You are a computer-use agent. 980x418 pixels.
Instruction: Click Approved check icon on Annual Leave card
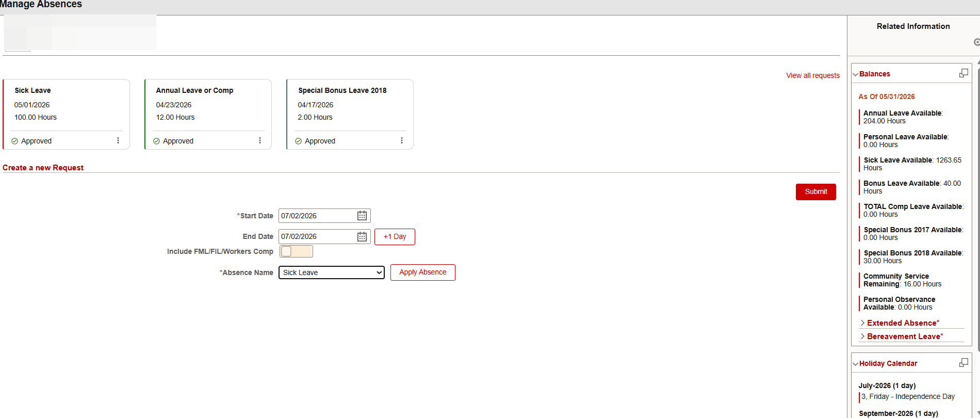coord(156,141)
